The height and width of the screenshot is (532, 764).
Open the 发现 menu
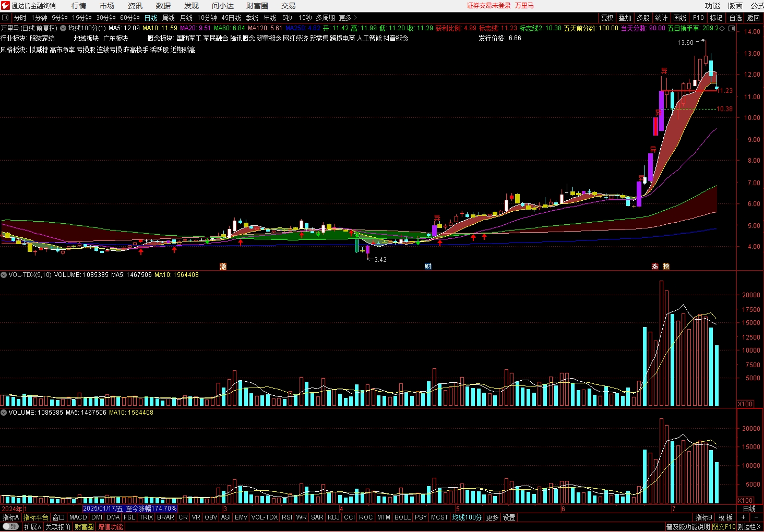click(192, 6)
